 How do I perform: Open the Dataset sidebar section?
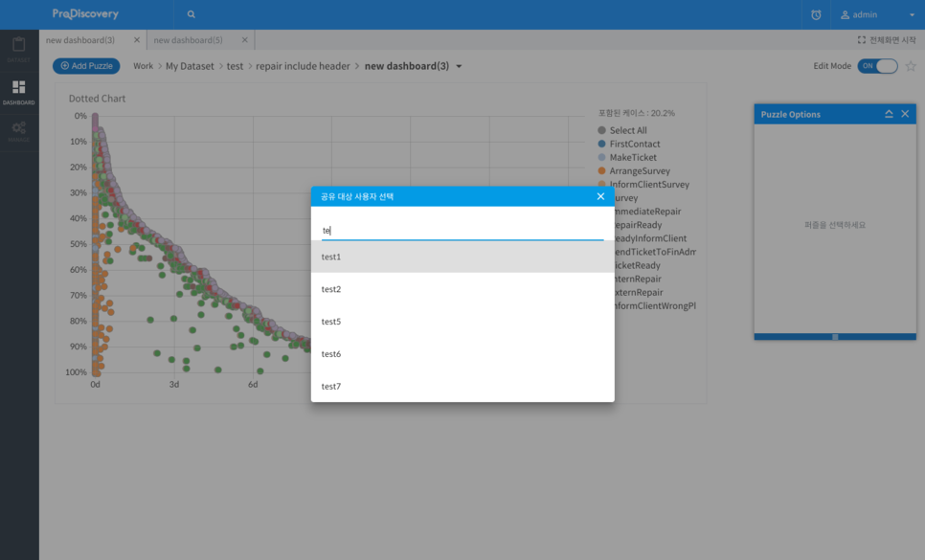[x=19, y=49]
